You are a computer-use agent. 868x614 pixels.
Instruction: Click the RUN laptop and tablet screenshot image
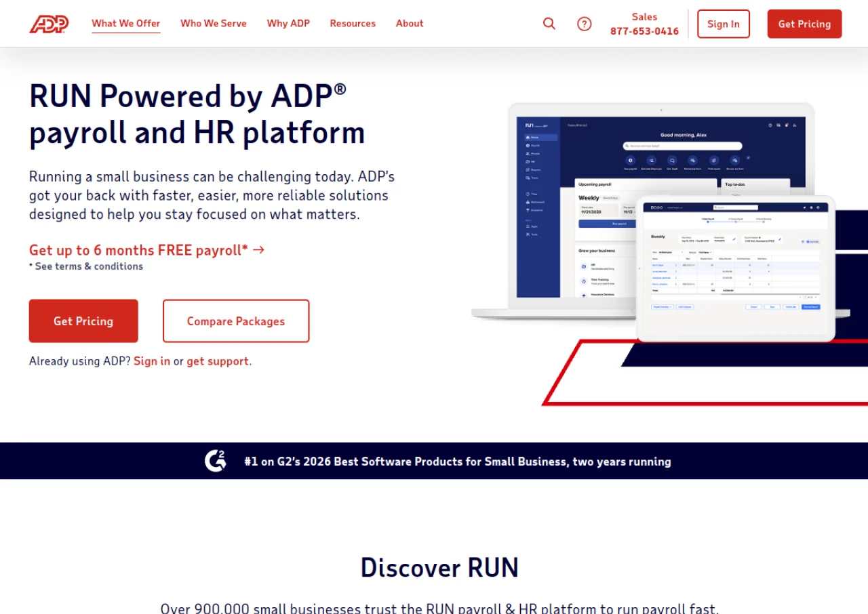pos(661,224)
